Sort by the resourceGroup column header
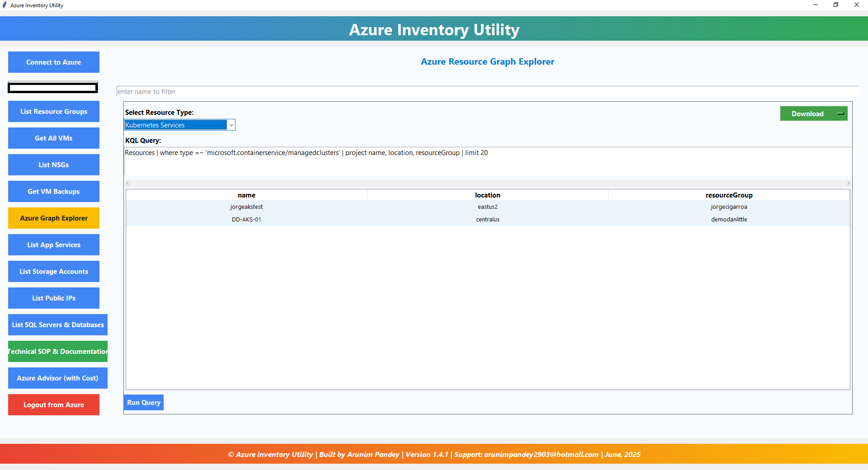Viewport: 868px width, 470px height. [729, 195]
